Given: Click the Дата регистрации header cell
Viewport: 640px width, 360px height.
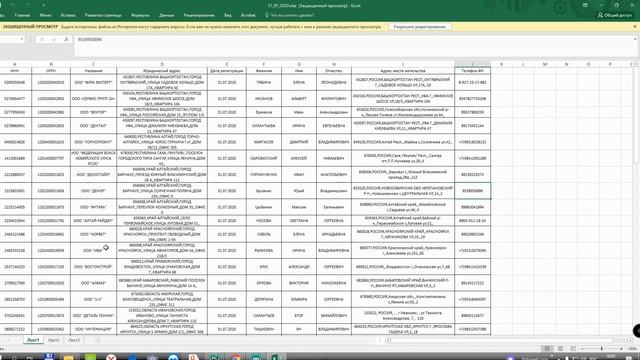Looking at the screenshot, I should point(227,71).
